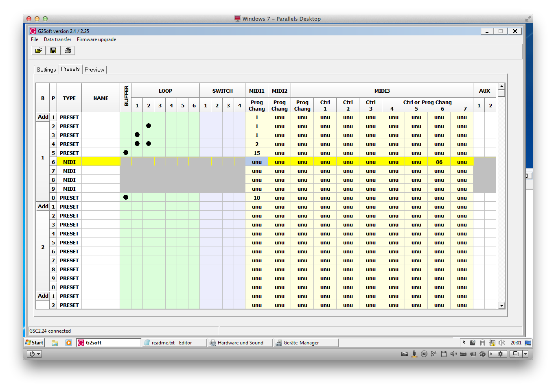The width and height of the screenshot is (556, 392).
Task: Click the Open file toolbar icon
Action: click(x=38, y=50)
